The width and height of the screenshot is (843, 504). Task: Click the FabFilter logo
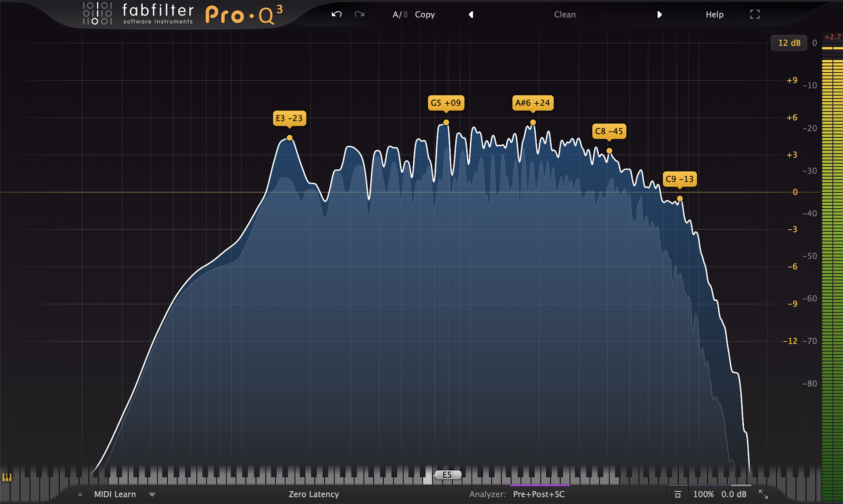[138, 14]
